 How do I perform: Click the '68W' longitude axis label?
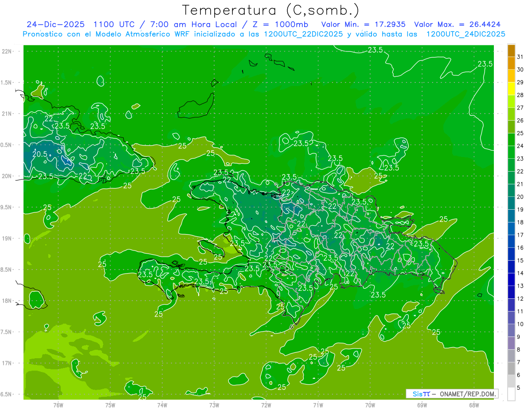pos(474,405)
